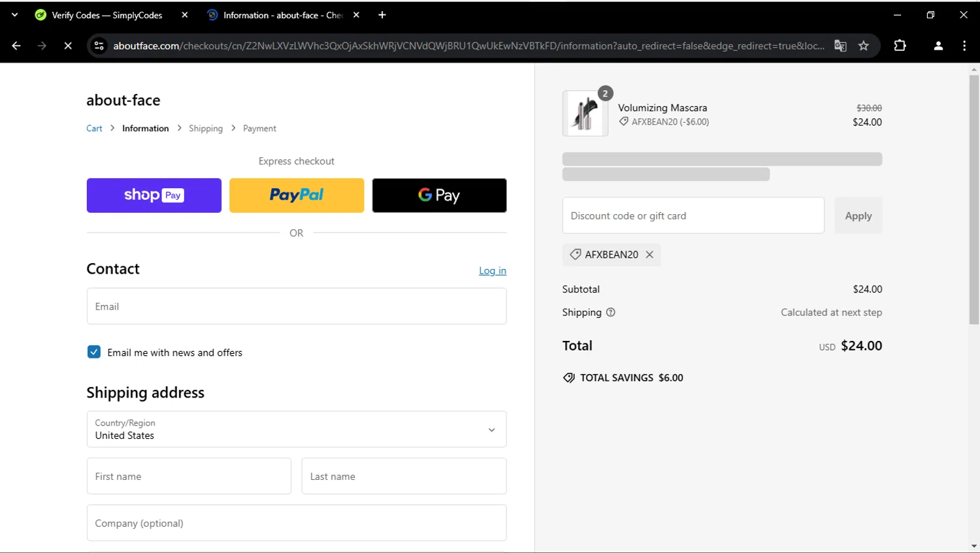The height and width of the screenshot is (553, 980).
Task: Choose PayPal express checkout
Action: click(297, 195)
